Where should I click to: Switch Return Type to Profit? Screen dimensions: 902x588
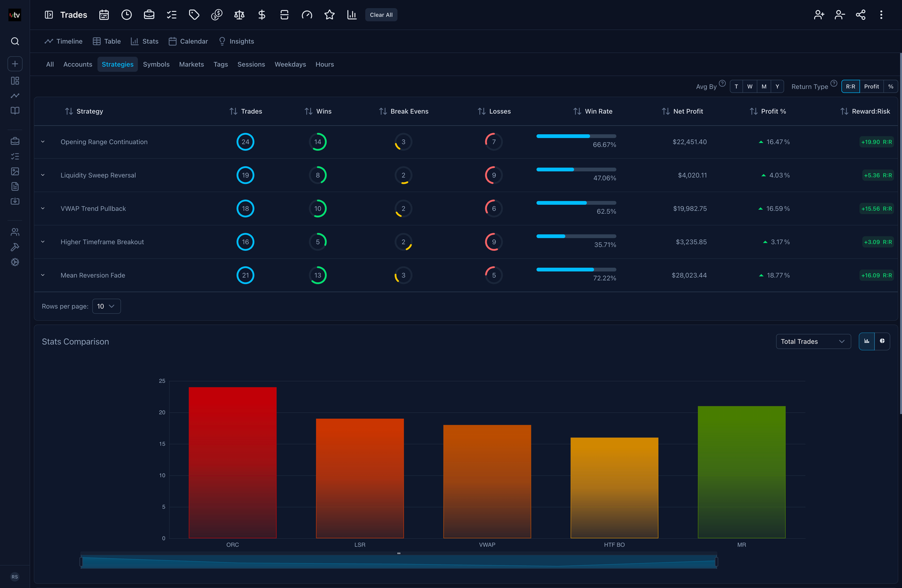871,87
